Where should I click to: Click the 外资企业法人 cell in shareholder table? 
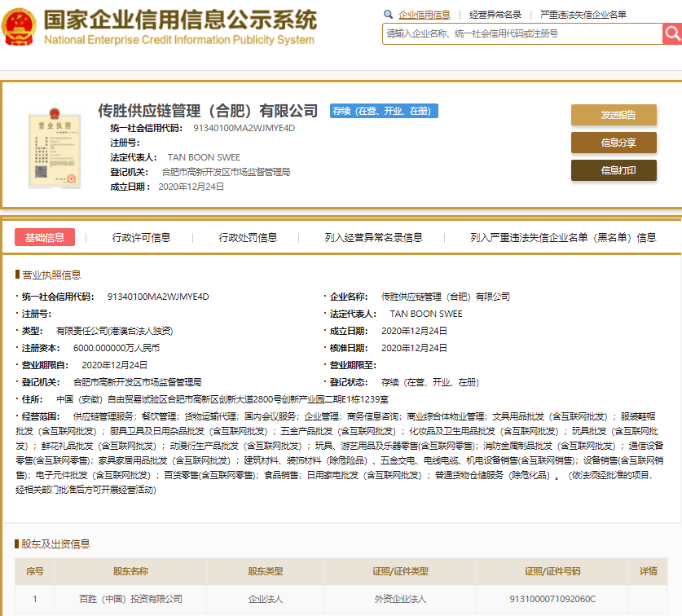point(400,599)
